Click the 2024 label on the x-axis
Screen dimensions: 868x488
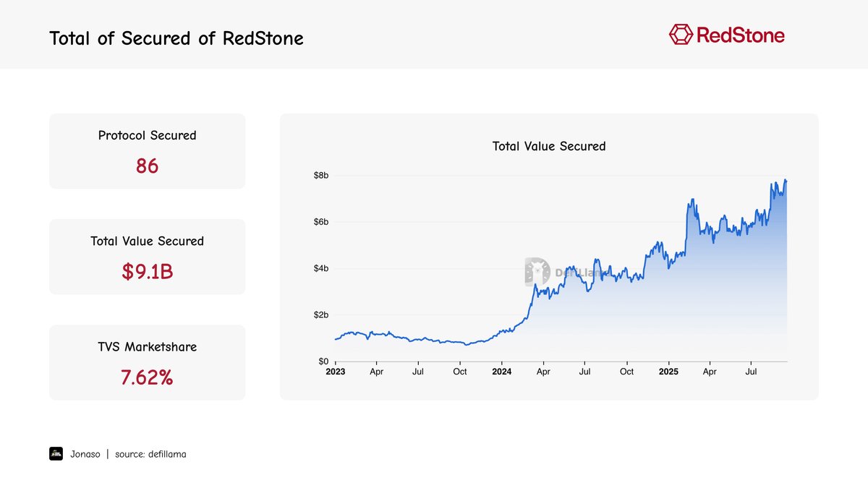[501, 372]
